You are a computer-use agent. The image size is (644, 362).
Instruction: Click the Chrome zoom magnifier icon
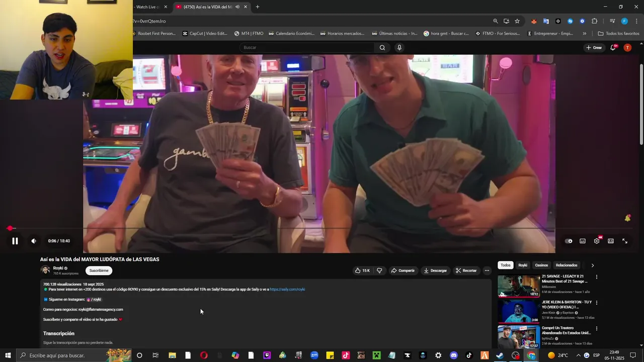click(496, 21)
